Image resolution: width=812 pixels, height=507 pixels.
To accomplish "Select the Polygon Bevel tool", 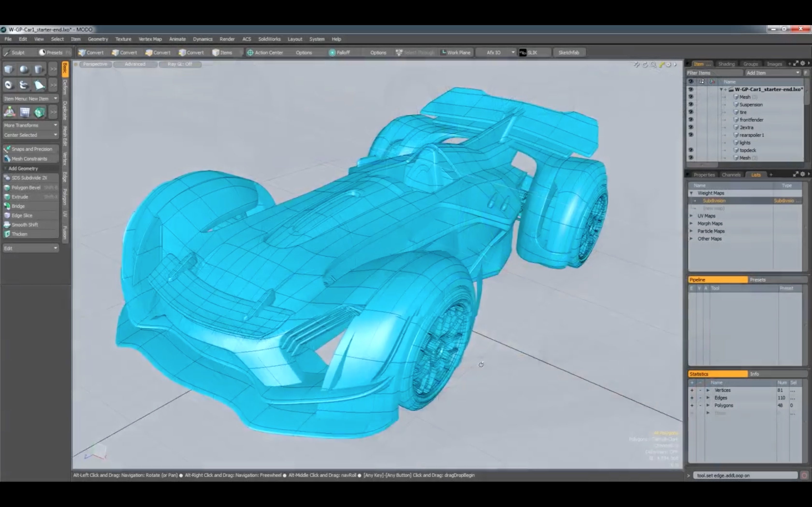I will [26, 187].
